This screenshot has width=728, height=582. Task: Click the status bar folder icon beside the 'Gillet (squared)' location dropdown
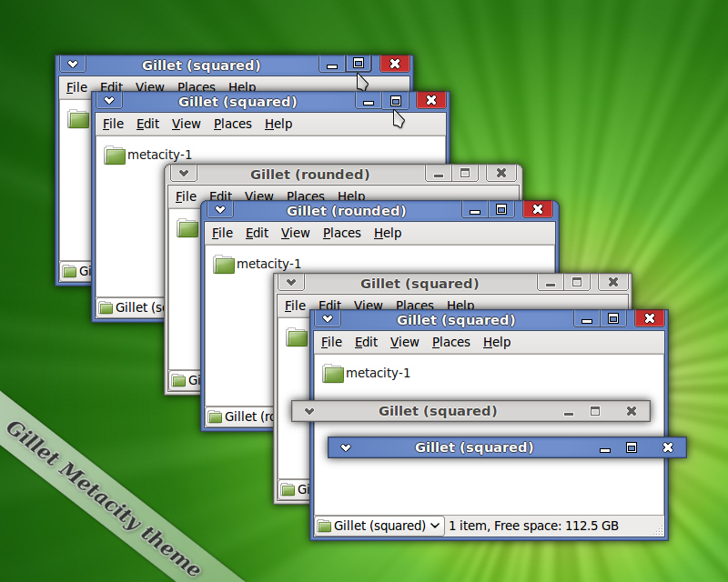pos(324,526)
